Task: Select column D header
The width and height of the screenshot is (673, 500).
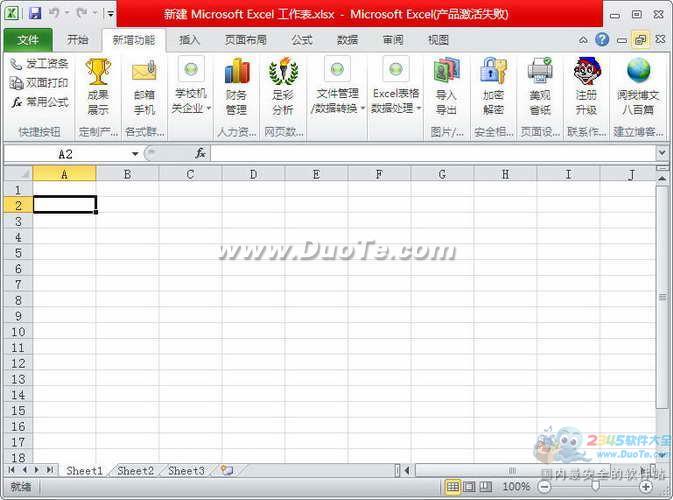Action: [x=254, y=174]
